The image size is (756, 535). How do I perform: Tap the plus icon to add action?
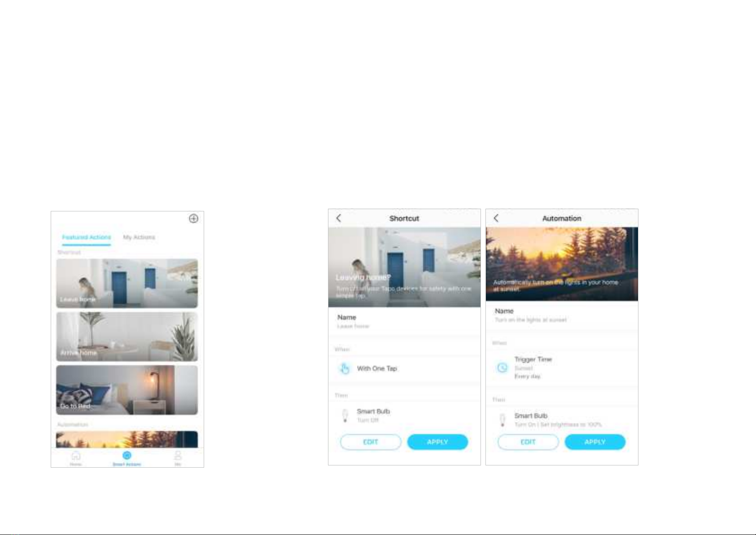coord(193,219)
